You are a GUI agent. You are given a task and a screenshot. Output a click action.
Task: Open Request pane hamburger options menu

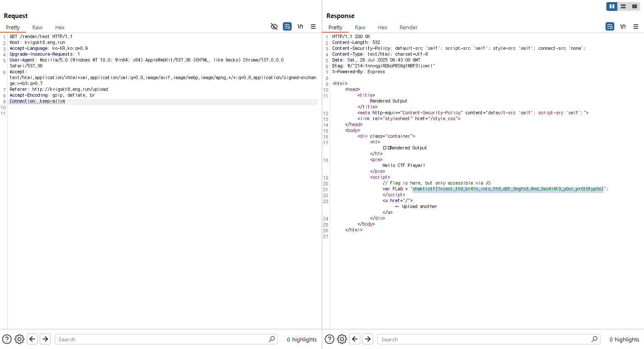(313, 26)
